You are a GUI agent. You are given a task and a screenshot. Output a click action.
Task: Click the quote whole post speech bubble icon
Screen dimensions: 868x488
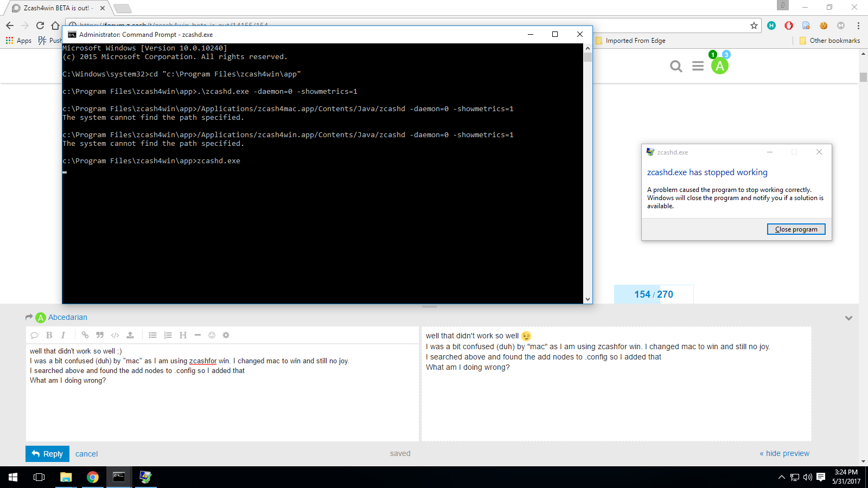pyautogui.click(x=34, y=335)
